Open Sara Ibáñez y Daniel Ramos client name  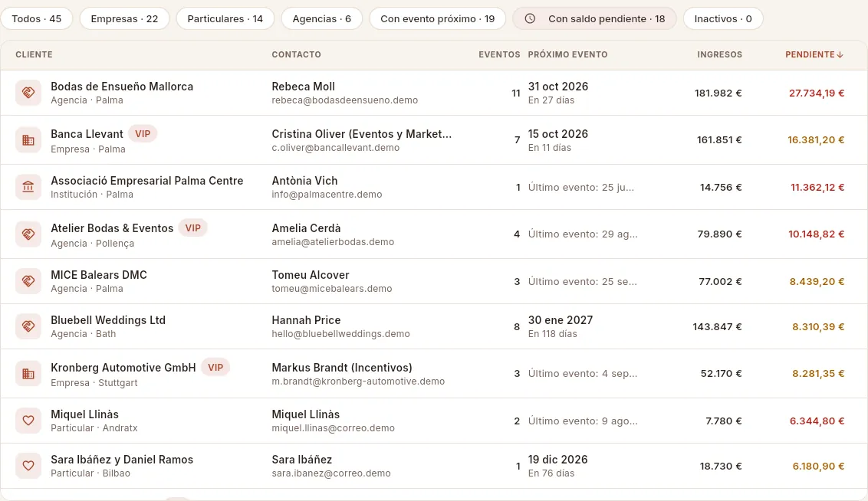tap(122, 460)
